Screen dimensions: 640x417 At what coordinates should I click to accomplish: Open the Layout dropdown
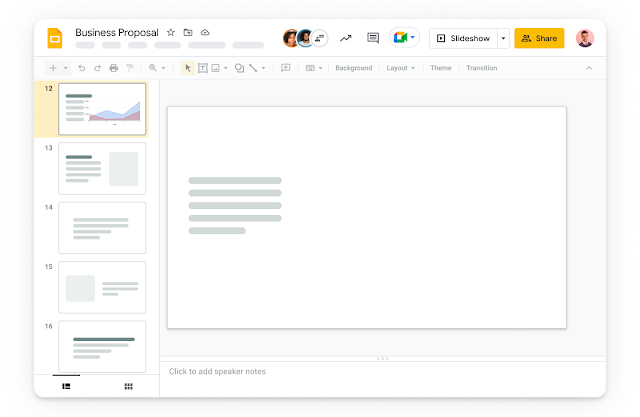(401, 68)
